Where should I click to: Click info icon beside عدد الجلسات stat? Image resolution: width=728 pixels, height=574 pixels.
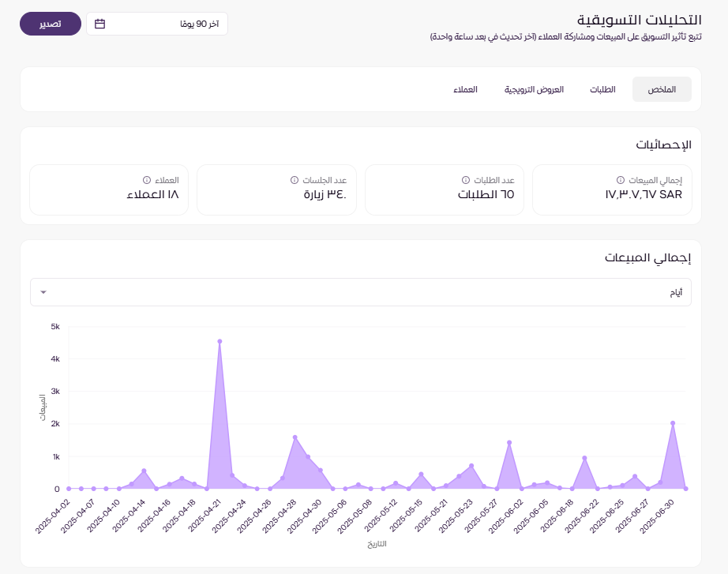[294, 179]
